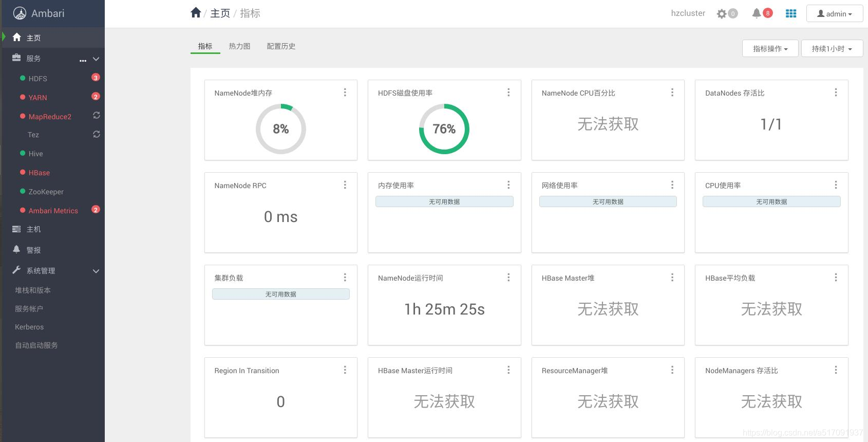Click YARN alert badge showing 2

[x=96, y=97]
